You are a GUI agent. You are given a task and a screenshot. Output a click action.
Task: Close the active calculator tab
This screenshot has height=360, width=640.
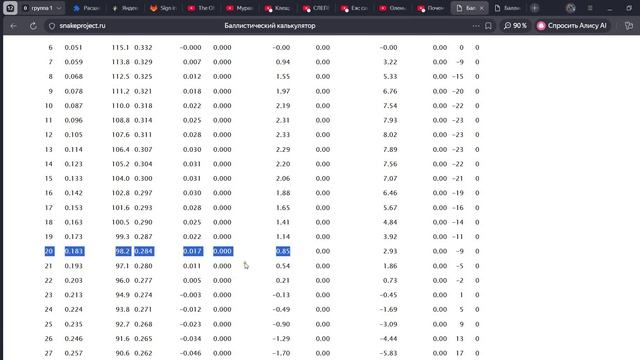click(482, 8)
